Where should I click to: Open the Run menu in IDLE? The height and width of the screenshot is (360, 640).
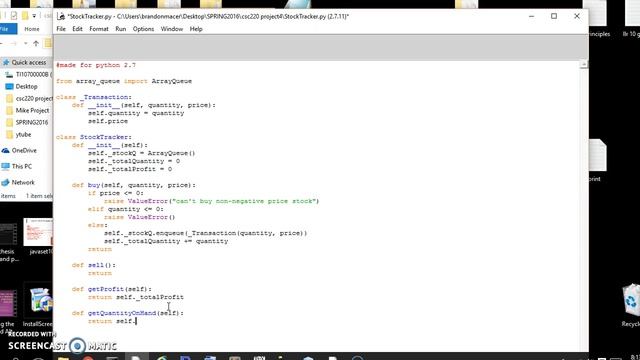pos(120,29)
